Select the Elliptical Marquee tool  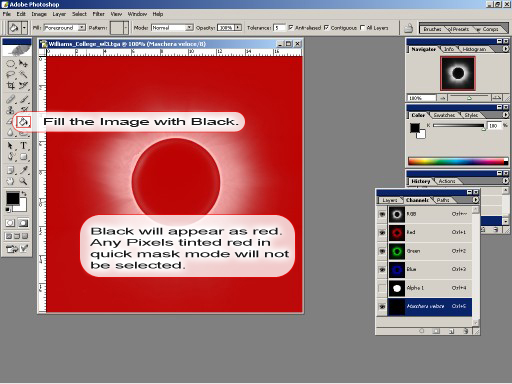click(x=10, y=63)
